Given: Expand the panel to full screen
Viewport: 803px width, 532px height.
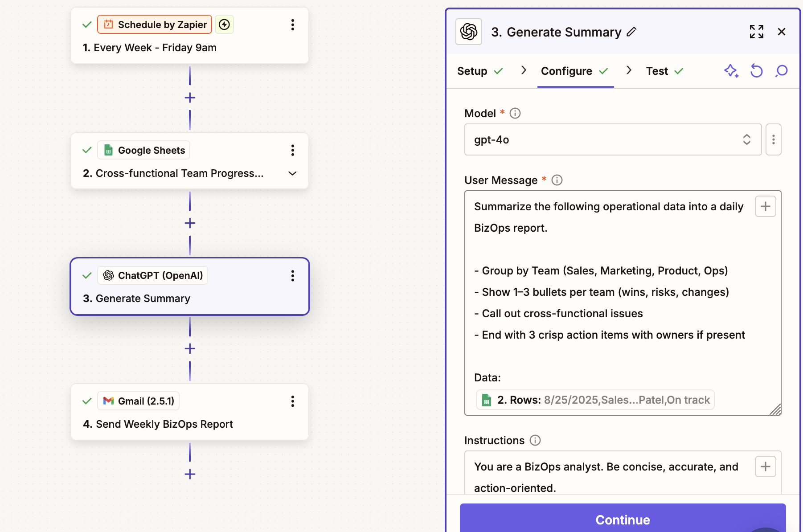Looking at the screenshot, I should pos(757,32).
